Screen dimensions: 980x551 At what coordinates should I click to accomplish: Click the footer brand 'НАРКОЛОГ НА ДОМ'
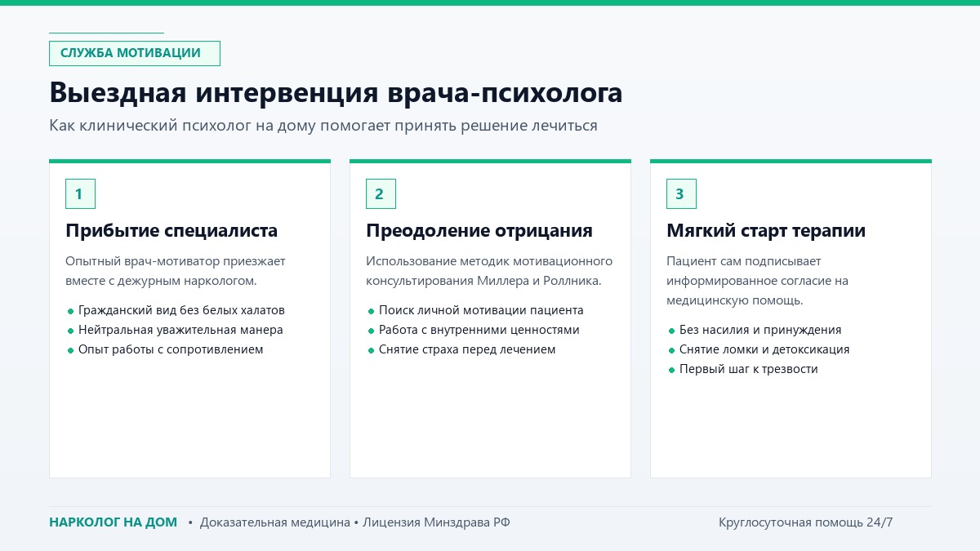tap(113, 522)
